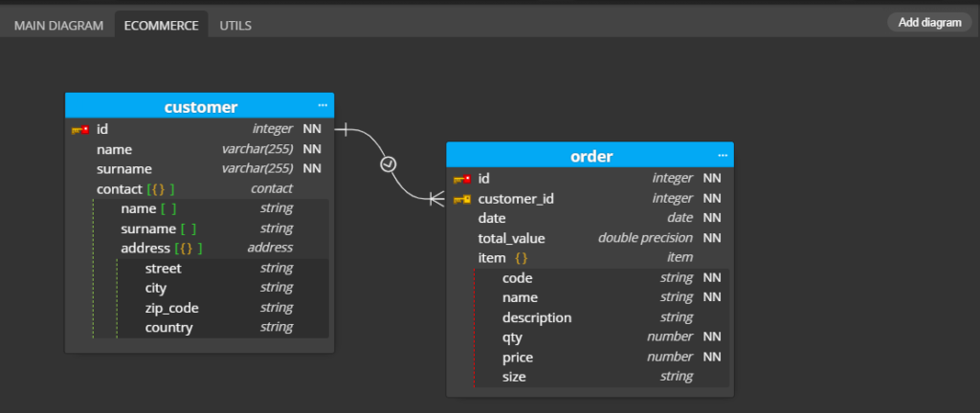Collapse the order item nested object braces

coord(522,258)
